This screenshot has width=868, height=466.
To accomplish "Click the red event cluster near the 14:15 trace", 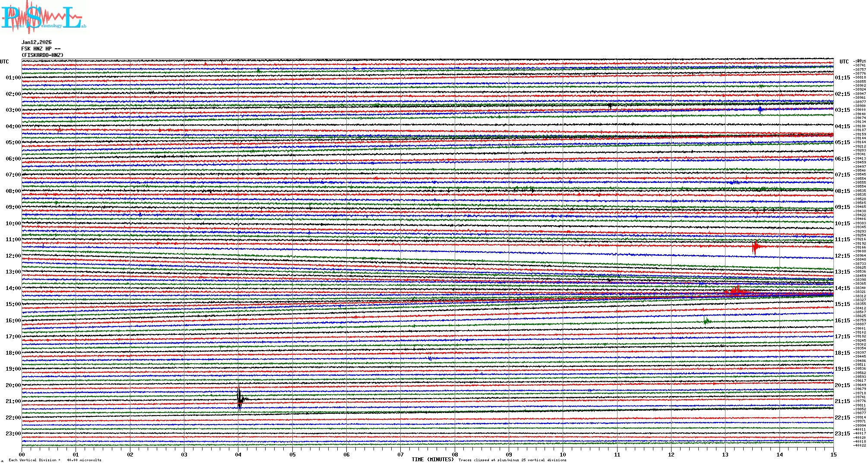I will click(736, 292).
